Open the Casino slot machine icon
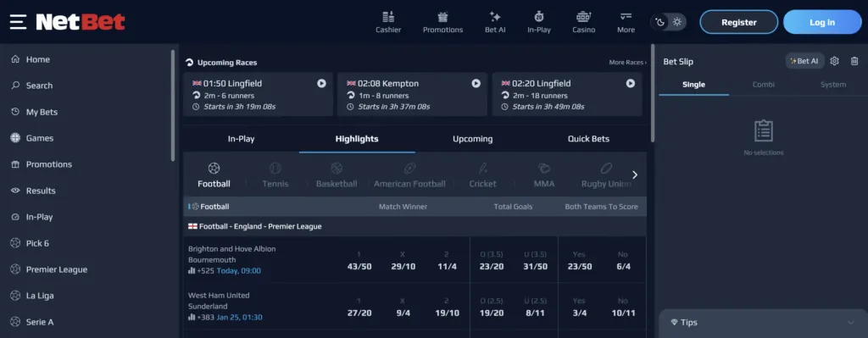The height and width of the screenshot is (338, 868). point(583,17)
